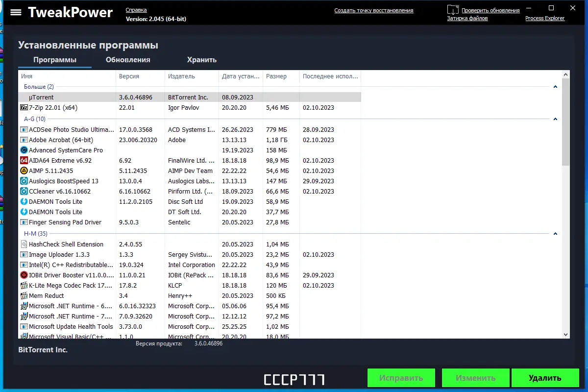The width and height of the screenshot is (588, 392).
Task: Open the Затирка файлов link
Action: click(x=467, y=18)
